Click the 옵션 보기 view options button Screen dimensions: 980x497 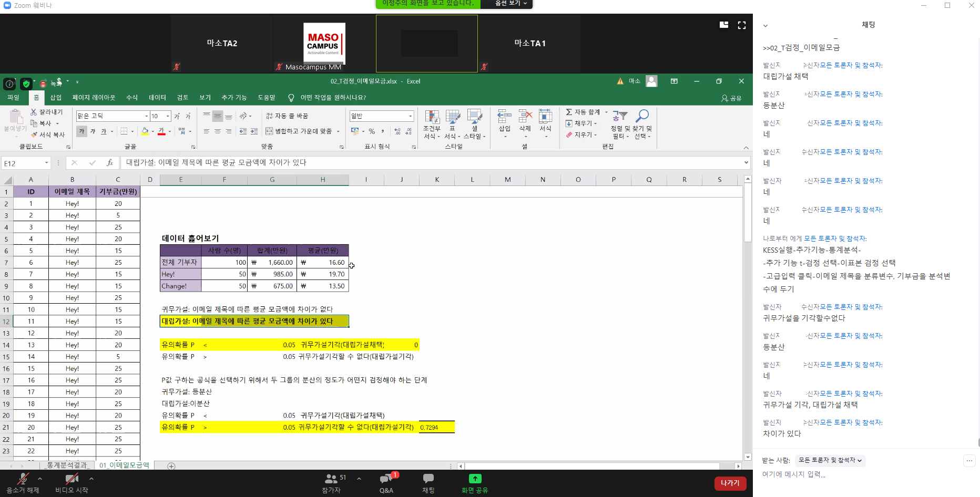511,4
